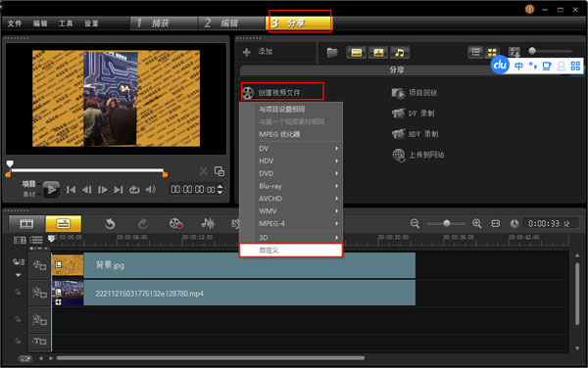Image resolution: width=588 pixels, height=368 pixels.
Task: Toggle the show-audio music note filter
Action: 400,53
